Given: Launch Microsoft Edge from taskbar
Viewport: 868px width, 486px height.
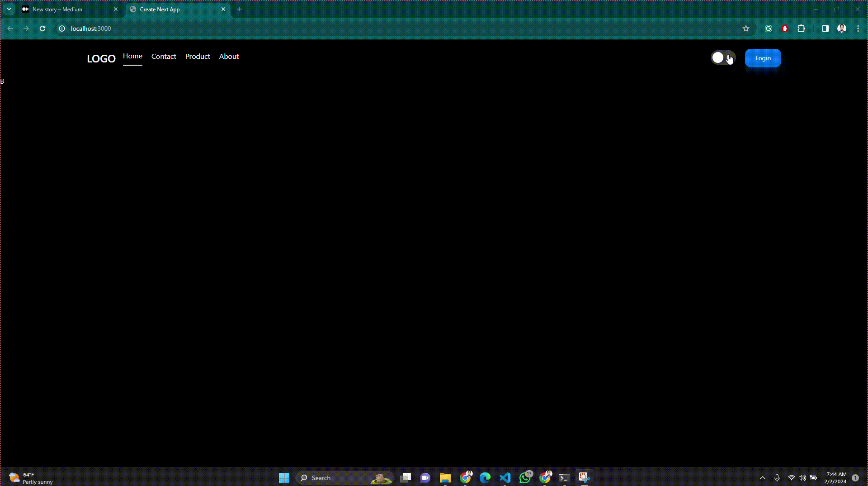Looking at the screenshot, I should coord(485,478).
